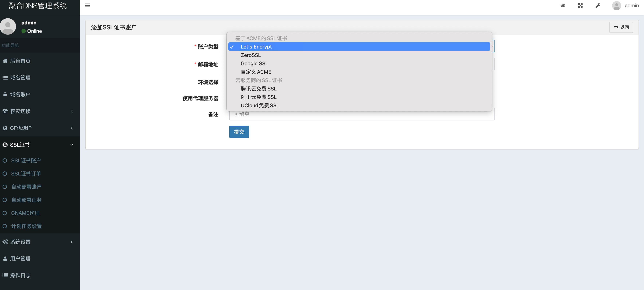
Task: Click the 返回 back button
Action: pos(621,27)
